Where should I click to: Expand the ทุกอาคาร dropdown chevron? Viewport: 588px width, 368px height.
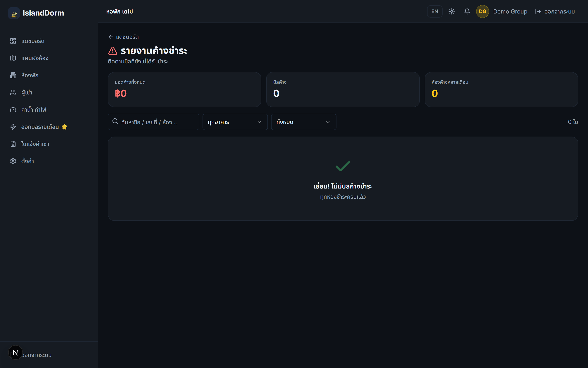259,122
